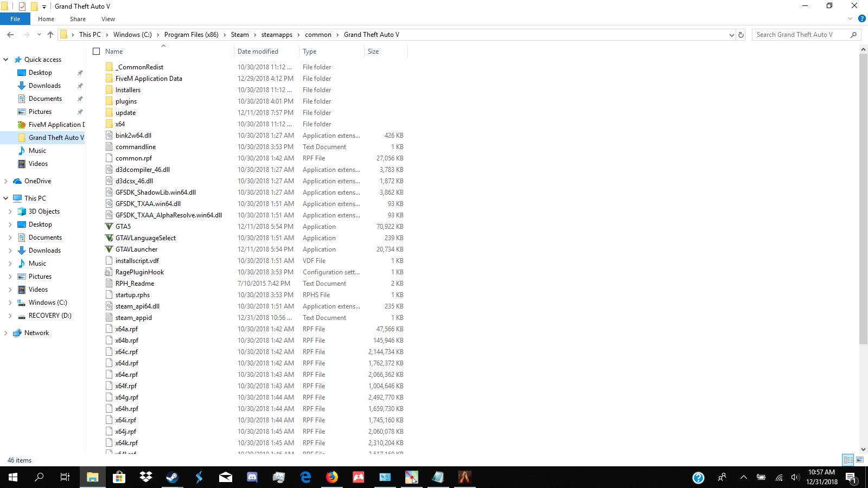Refresh the folder view
The image size is (868, 488).
click(741, 35)
